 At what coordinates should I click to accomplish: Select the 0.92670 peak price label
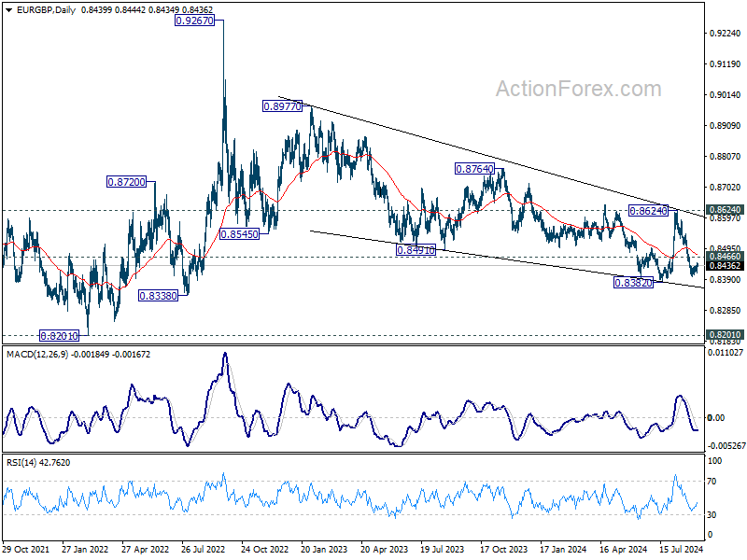[194, 21]
